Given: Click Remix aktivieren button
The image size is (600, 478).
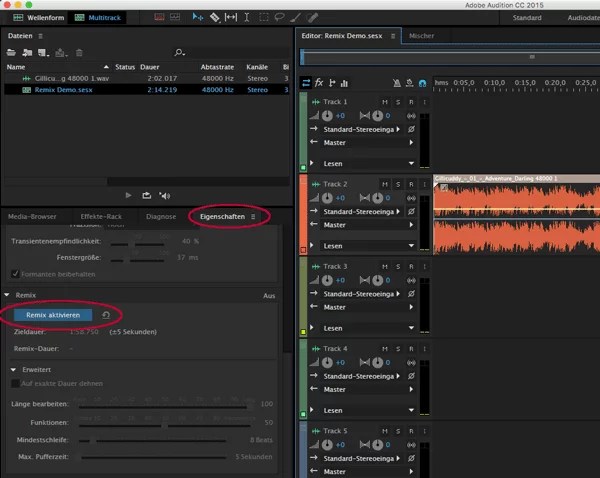Looking at the screenshot, I should click(53, 315).
